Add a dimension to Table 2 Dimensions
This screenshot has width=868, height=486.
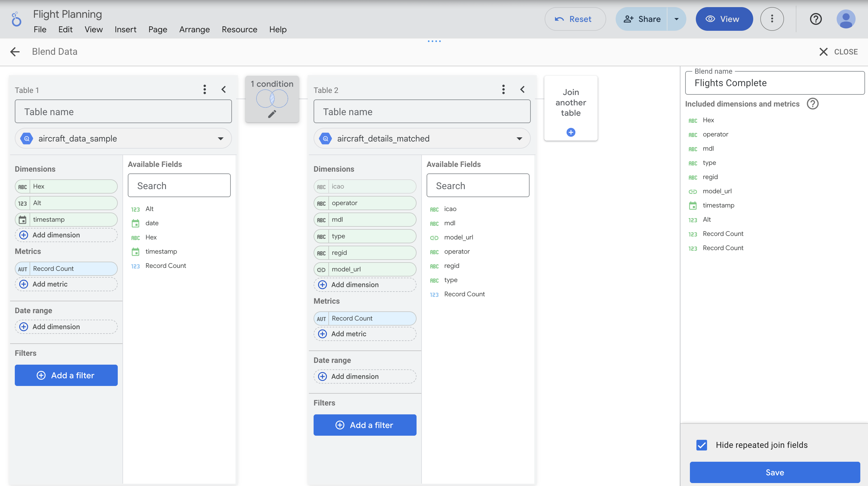click(365, 285)
